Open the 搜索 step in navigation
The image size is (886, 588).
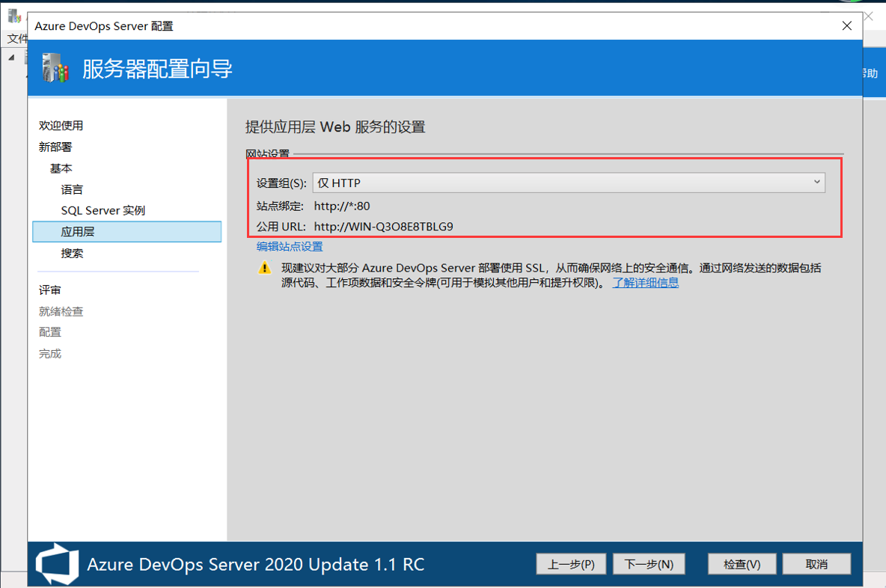pyautogui.click(x=72, y=253)
